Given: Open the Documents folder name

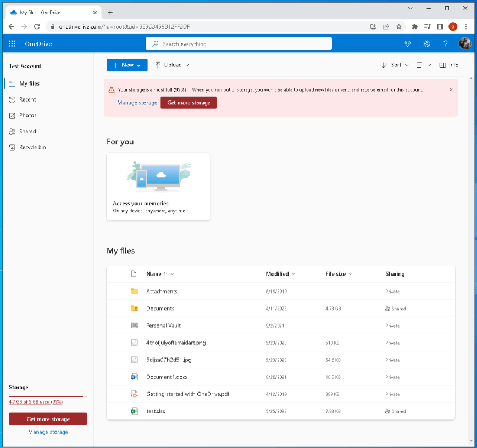Looking at the screenshot, I should [x=160, y=308].
